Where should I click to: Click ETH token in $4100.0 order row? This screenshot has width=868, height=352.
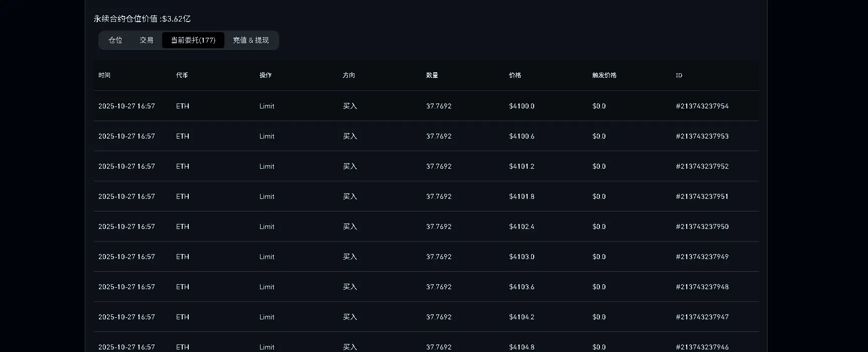183,106
